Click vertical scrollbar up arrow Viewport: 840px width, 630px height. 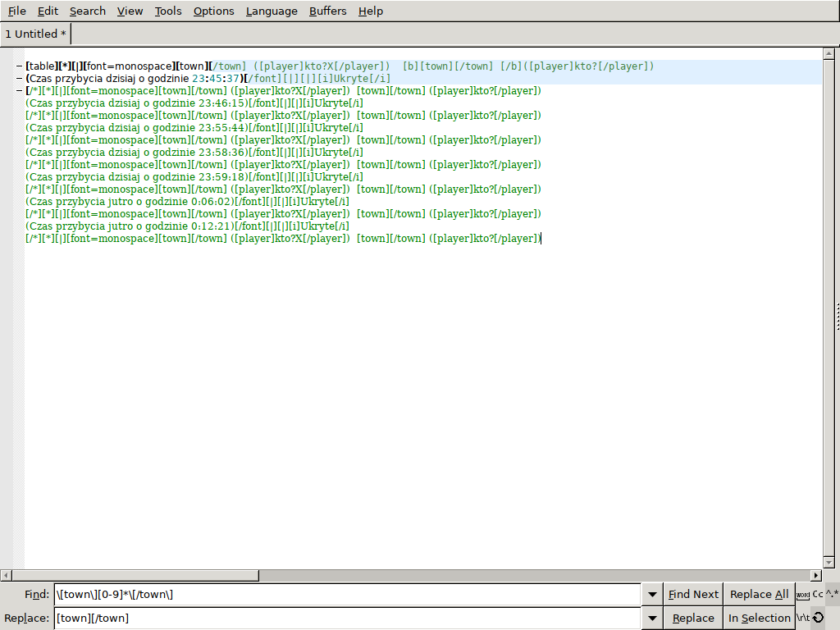829,53
